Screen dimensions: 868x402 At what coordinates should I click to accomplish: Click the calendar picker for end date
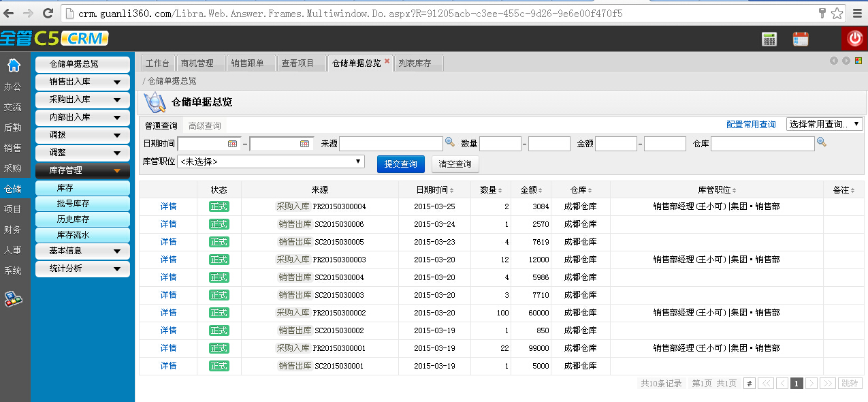click(304, 144)
